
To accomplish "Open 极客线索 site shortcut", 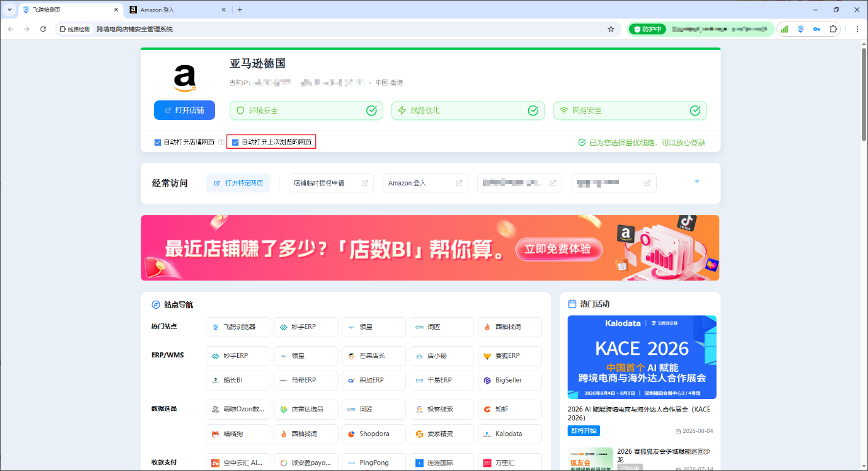I will pos(442,410).
